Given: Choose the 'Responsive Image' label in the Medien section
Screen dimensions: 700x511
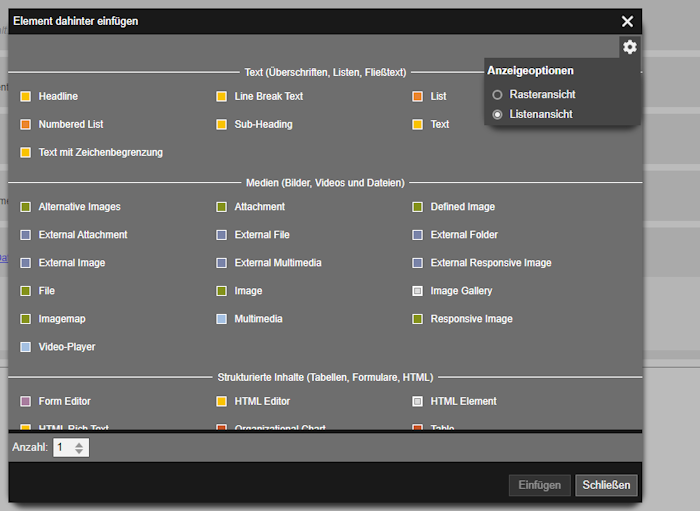Looking at the screenshot, I should click(471, 320).
